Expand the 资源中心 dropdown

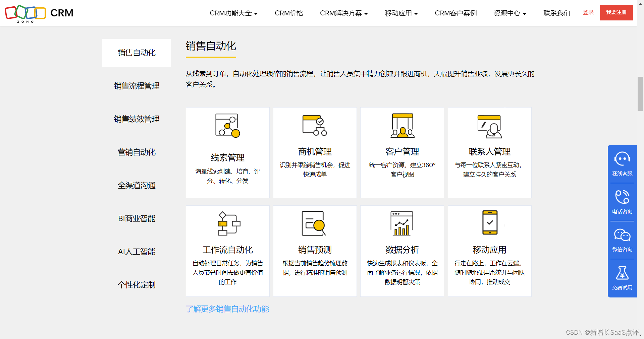[510, 13]
